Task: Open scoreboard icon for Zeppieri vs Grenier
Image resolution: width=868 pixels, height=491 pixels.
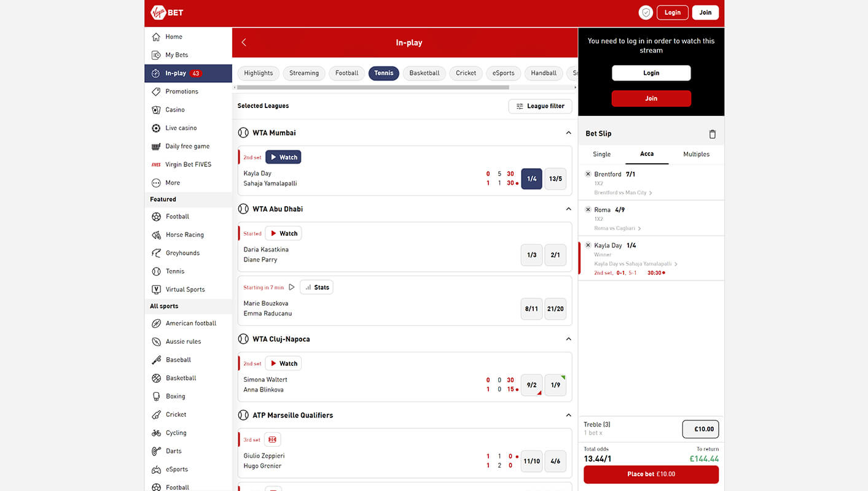Action: tap(273, 440)
